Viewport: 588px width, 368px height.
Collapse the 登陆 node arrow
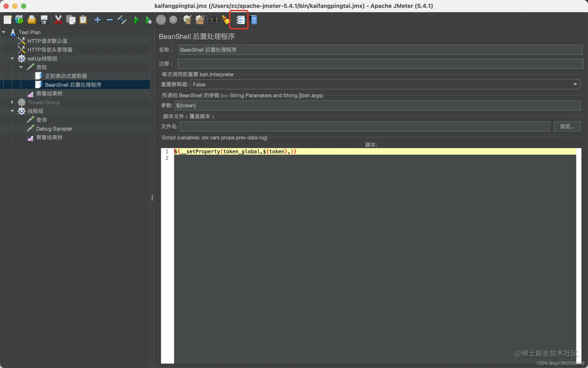(21, 67)
